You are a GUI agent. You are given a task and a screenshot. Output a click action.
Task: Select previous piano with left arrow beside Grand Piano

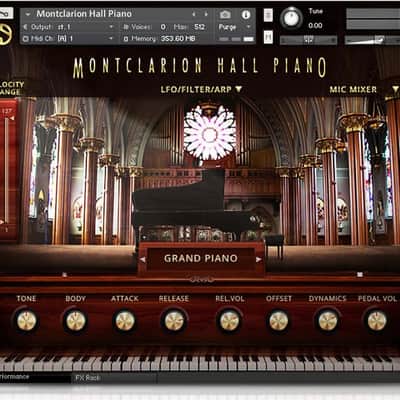click(x=143, y=259)
